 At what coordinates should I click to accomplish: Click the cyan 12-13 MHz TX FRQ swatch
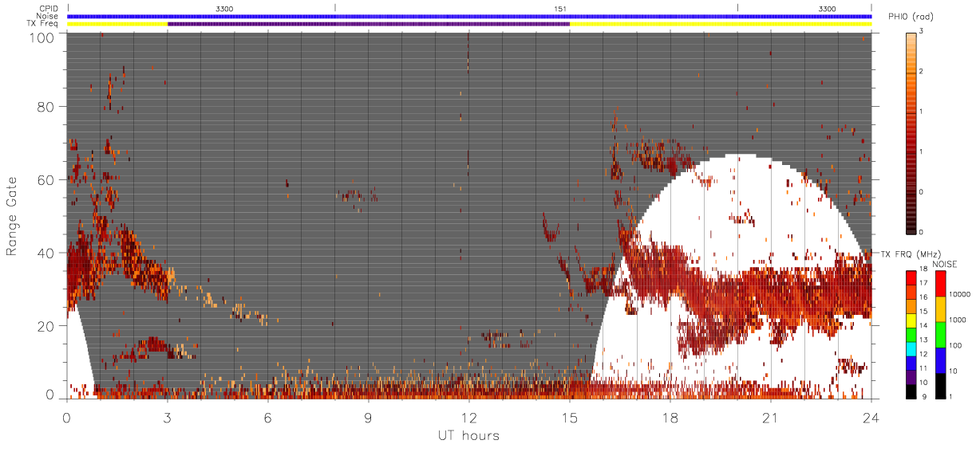pyautogui.click(x=911, y=349)
